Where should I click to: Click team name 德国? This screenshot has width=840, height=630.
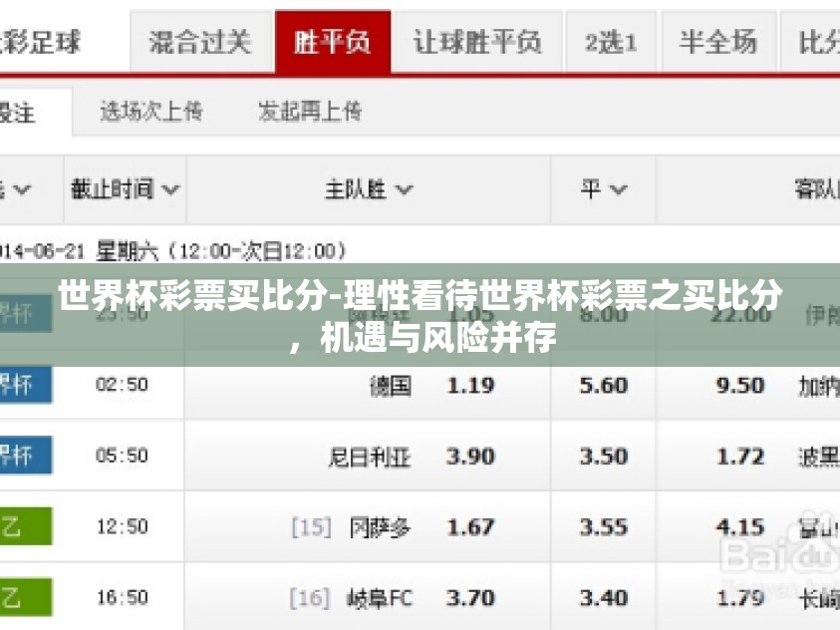[391, 386]
